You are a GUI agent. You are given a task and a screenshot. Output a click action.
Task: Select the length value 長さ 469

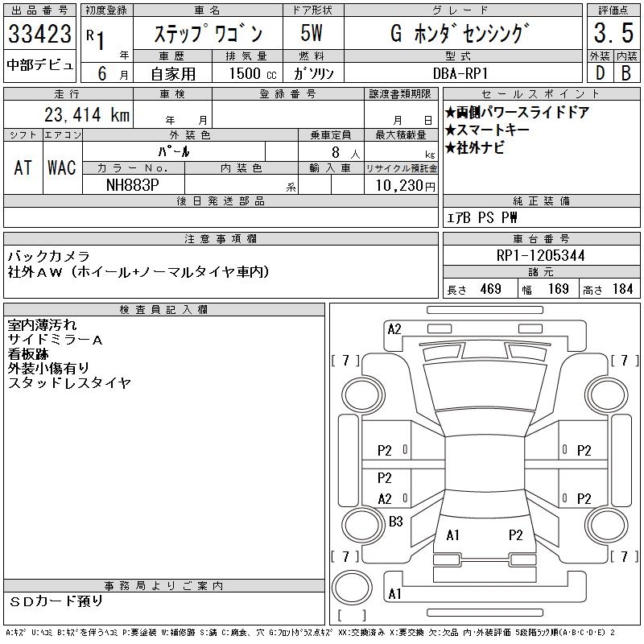tap(474, 289)
